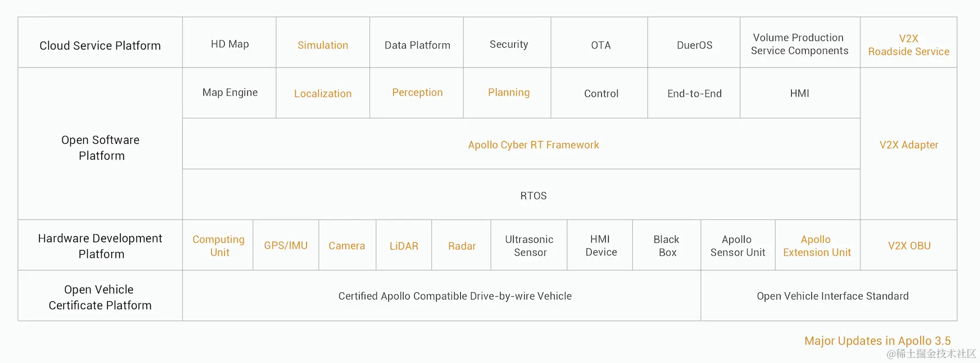Select the Ultrasonic Sensor box
Viewport: 980px width, 363px height.
pos(529,246)
